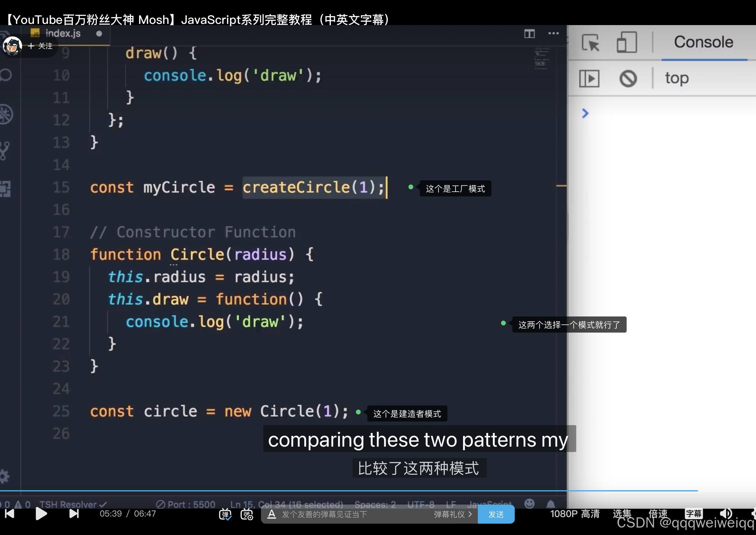
Task: Toggle the 字幕 subtitles button
Action: pyautogui.click(x=694, y=514)
